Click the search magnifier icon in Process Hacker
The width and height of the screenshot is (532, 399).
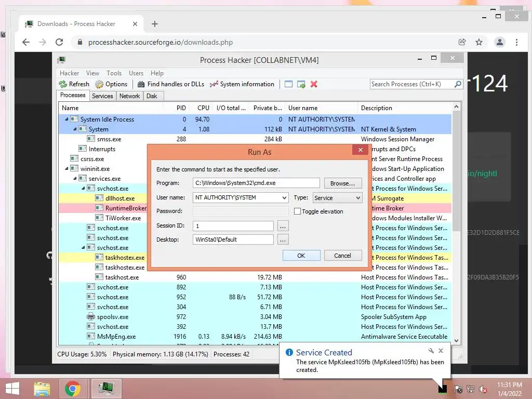[x=458, y=84]
